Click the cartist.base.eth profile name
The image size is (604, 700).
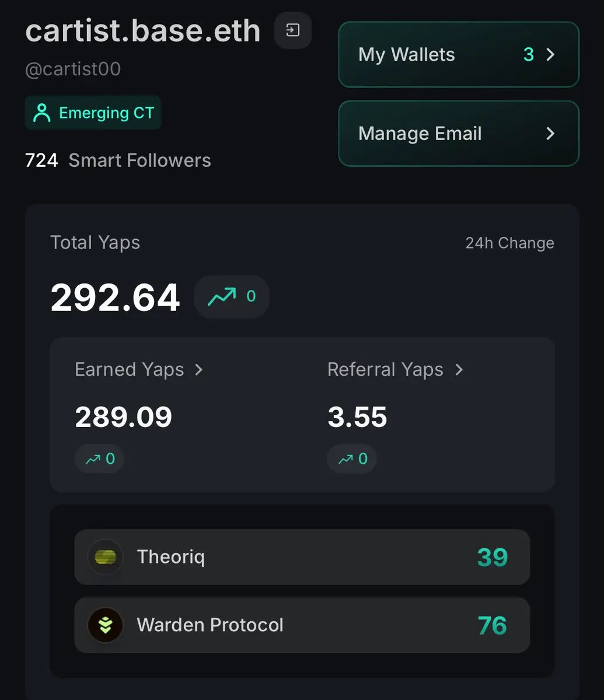143,30
